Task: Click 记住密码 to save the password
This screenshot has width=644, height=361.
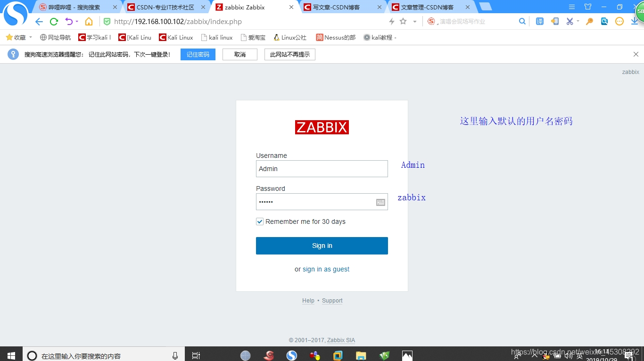Action: tap(198, 55)
